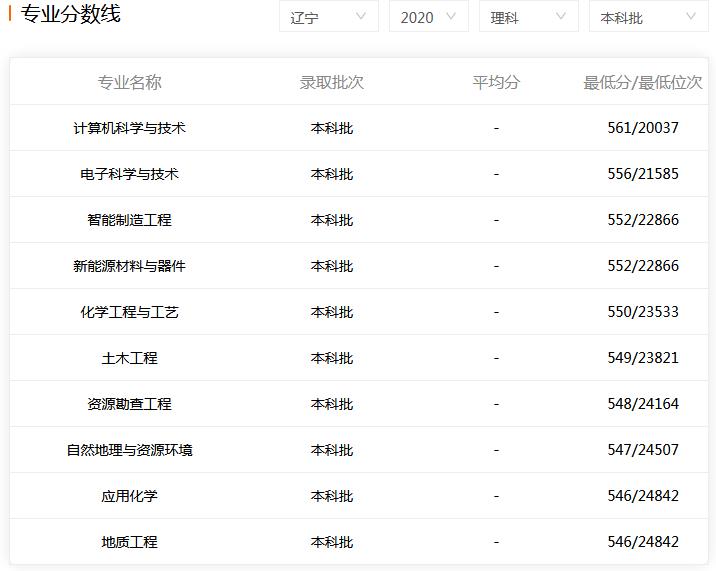The height and width of the screenshot is (571, 716).
Task: Select the 智能制造工程 major name
Action: point(130,220)
